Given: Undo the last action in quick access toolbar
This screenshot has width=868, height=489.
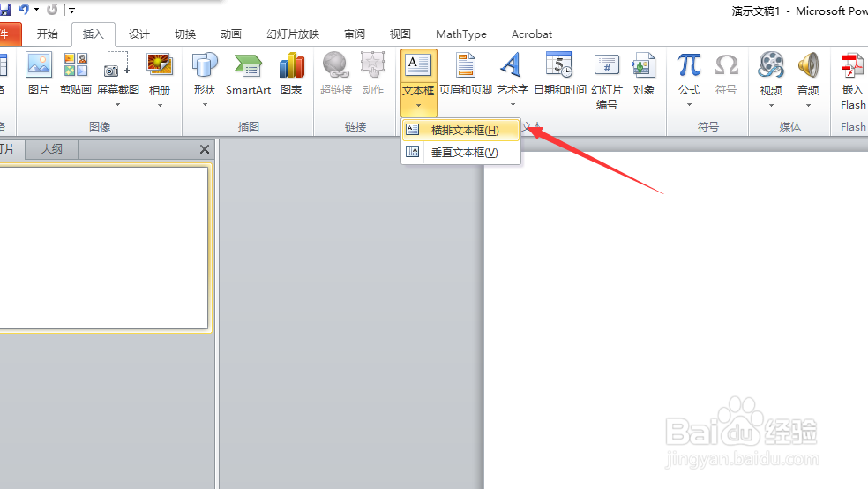Looking at the screenshot, I should coord(23,10).
